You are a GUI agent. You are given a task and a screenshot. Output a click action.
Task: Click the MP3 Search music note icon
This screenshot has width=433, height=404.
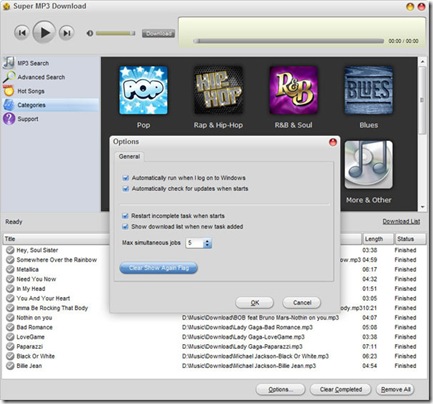point(9,63)
